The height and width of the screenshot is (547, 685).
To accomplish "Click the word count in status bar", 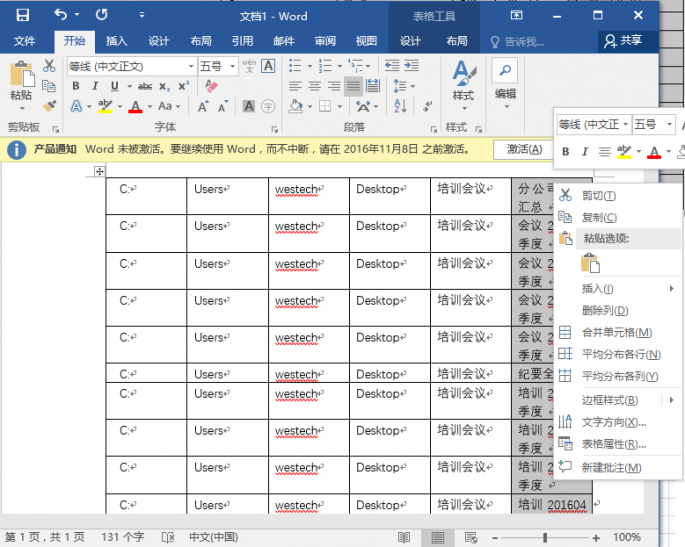I will click(123, 537).
